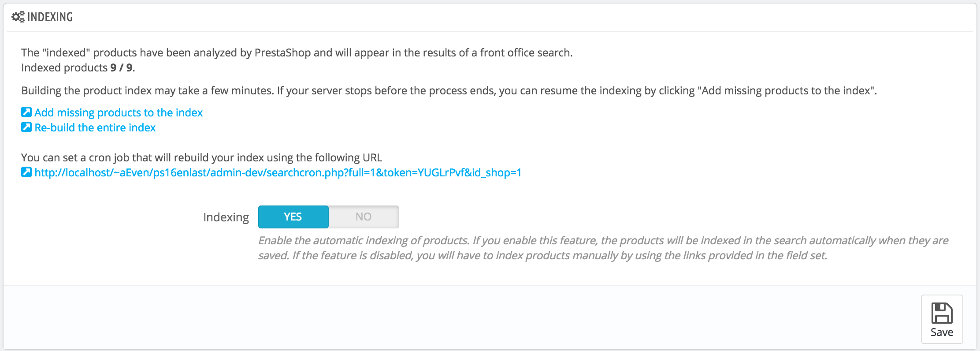Click the floppy disk Save icon
This screenshot has width=980, height=351.
tap(942, 314)
